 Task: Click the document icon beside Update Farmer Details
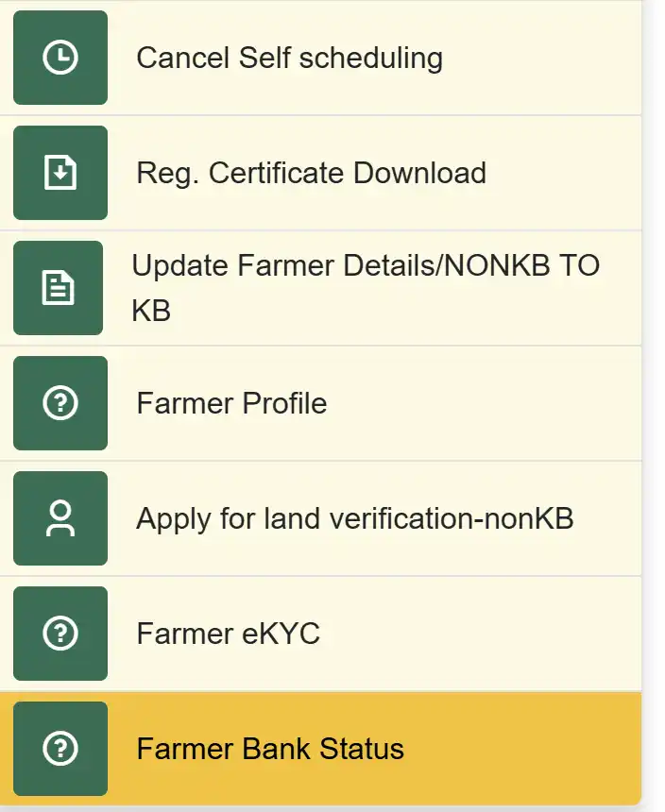58,288
